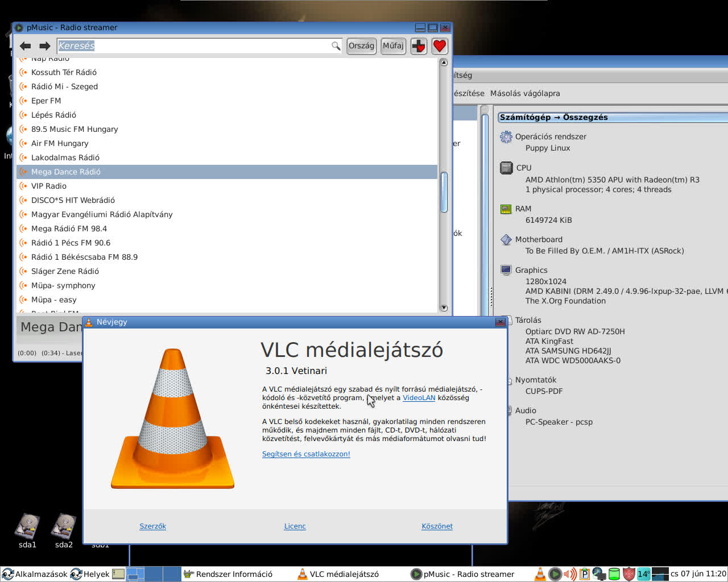728x582 pixels.
Task: Click the red shield firewall tray icon
Action: (628, 574)
